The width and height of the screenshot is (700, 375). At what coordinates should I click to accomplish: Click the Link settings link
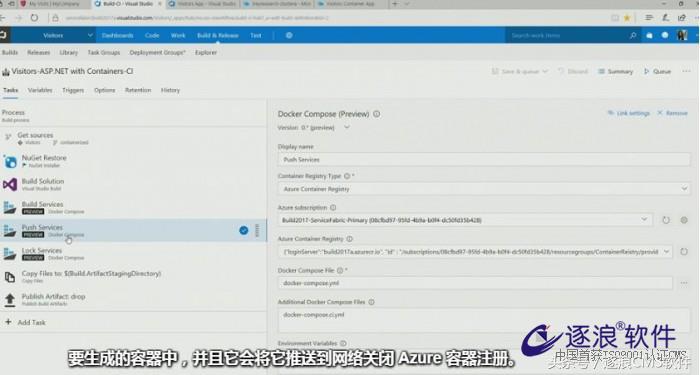point(628,113)
